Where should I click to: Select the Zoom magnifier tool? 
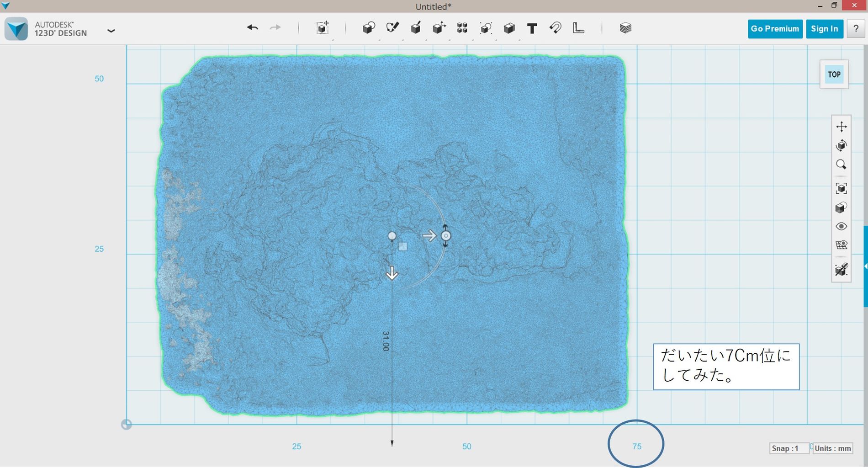tap(842, 165)
